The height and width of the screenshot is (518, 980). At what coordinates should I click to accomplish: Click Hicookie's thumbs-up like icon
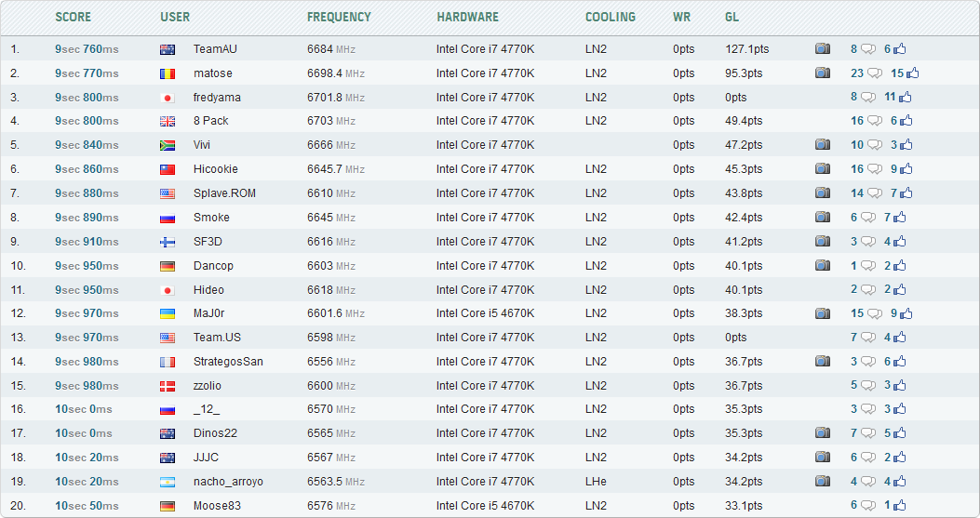[x=906, y=169]
